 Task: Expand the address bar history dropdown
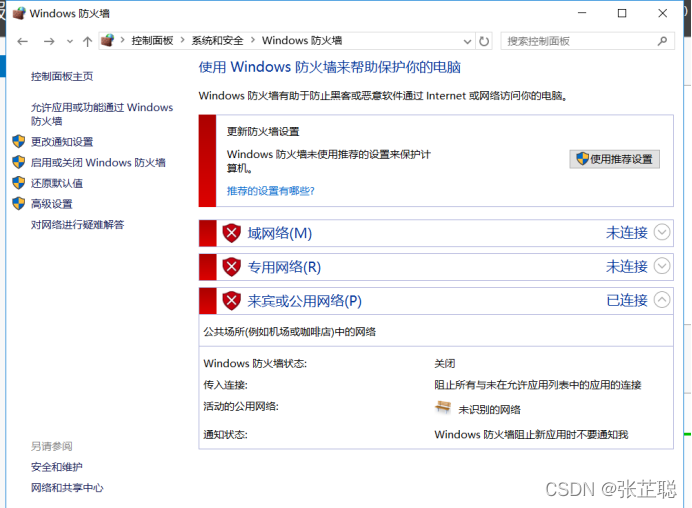(x=467, y=41)
